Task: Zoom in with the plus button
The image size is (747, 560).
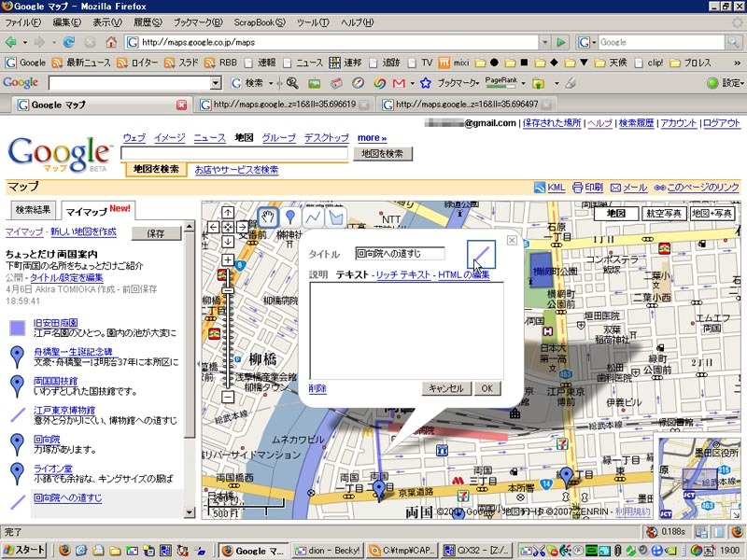Action: click(x=228, y=259)
